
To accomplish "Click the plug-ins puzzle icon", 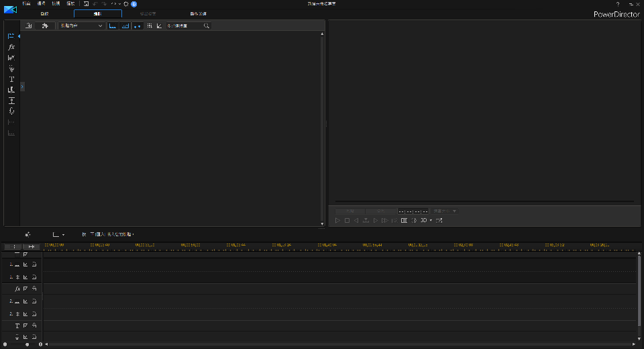I will point(45,26).
